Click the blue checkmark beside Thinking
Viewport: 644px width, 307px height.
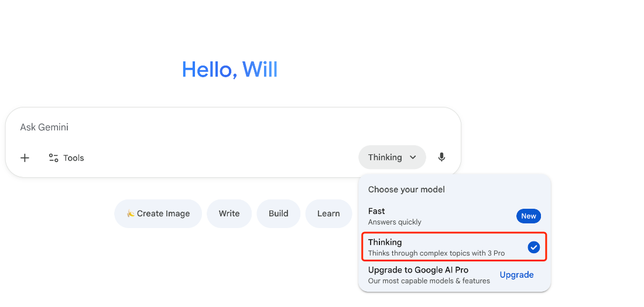pyautogui.click(x=533, y=247)
